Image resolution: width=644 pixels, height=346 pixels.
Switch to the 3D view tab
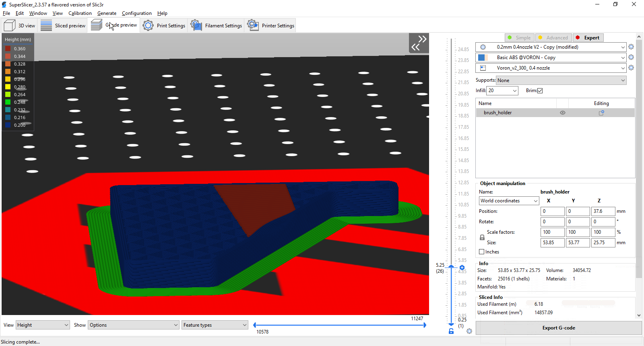[x=20, y=25]
